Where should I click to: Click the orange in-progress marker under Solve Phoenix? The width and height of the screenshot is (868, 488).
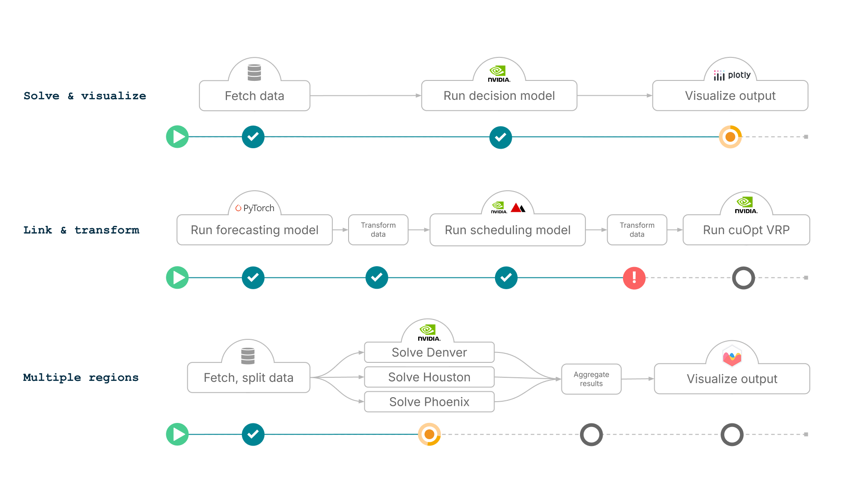click(x=429, y=434)
